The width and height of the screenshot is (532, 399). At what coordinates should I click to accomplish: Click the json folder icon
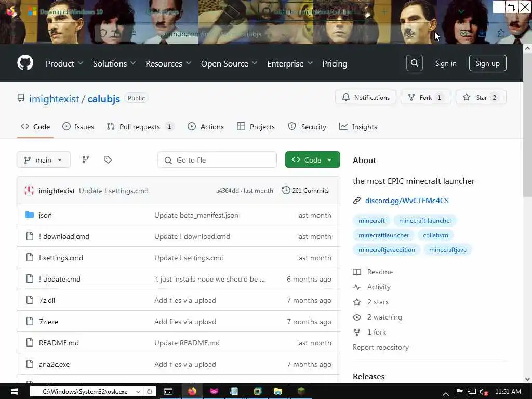tap(30, 215)
